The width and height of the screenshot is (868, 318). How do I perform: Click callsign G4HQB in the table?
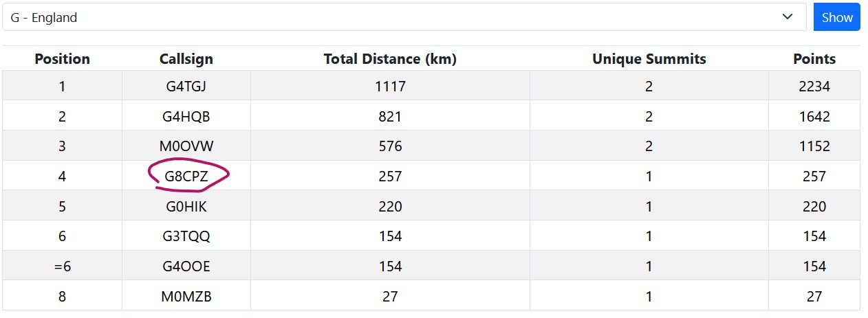pos(186,117)
